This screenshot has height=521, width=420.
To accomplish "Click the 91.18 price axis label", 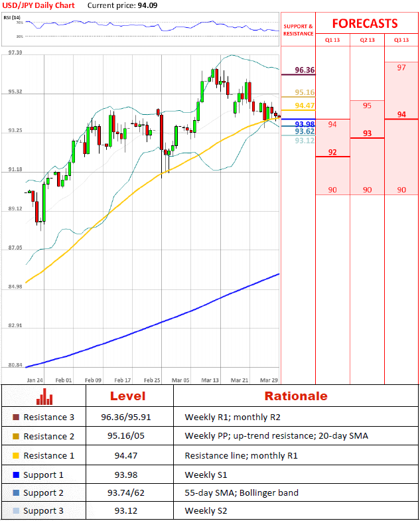I will pos(15,169).
